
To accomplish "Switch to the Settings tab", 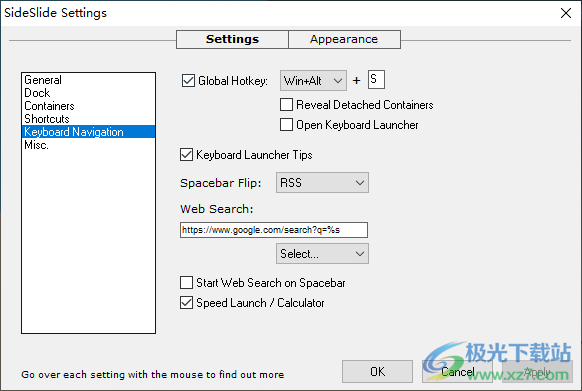I will [232, 39].
